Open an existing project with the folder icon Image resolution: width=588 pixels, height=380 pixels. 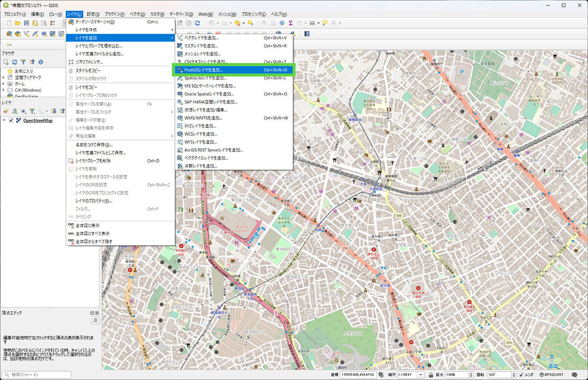tap(17, 23)
